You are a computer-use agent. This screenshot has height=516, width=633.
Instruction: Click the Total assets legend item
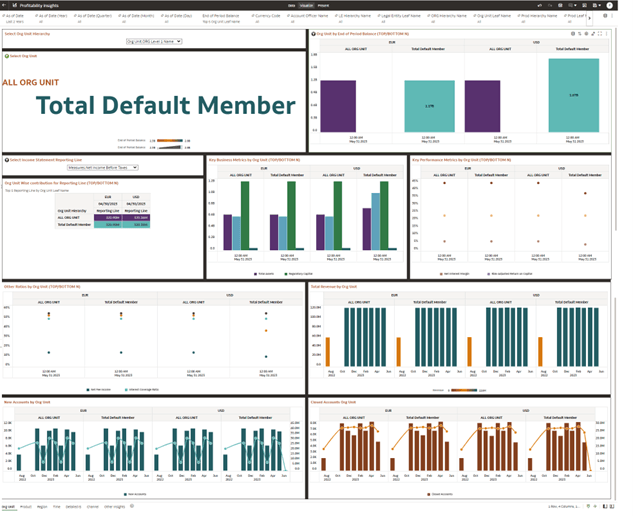pos(264,274)
